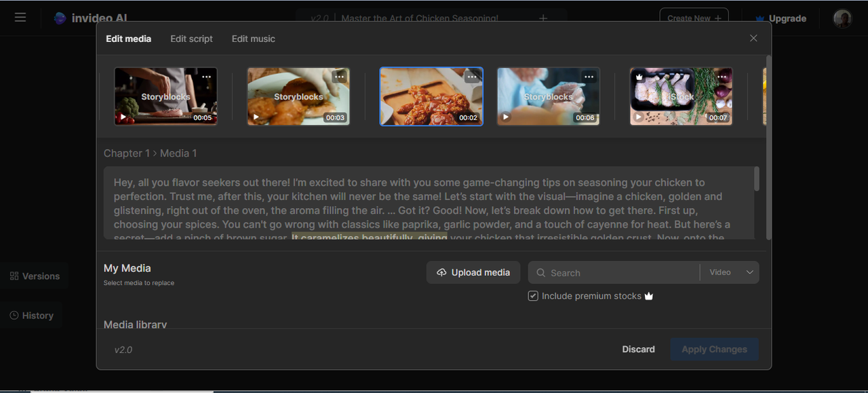The image size is (868, 393).
Task: Click the Upload media button
Action: point(473,272)
